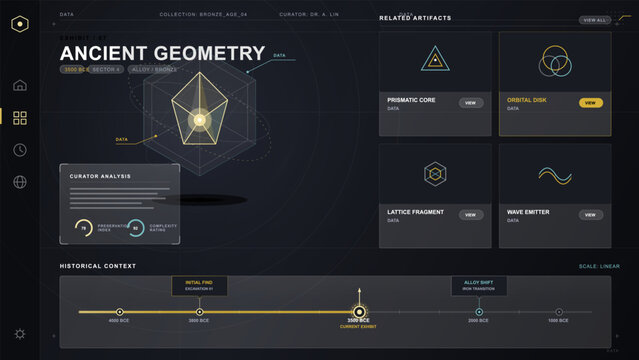This screenshot has width=639, height=360.
Task: Click the Curator: Dr. A. Lin label
Action: (309, 14)
